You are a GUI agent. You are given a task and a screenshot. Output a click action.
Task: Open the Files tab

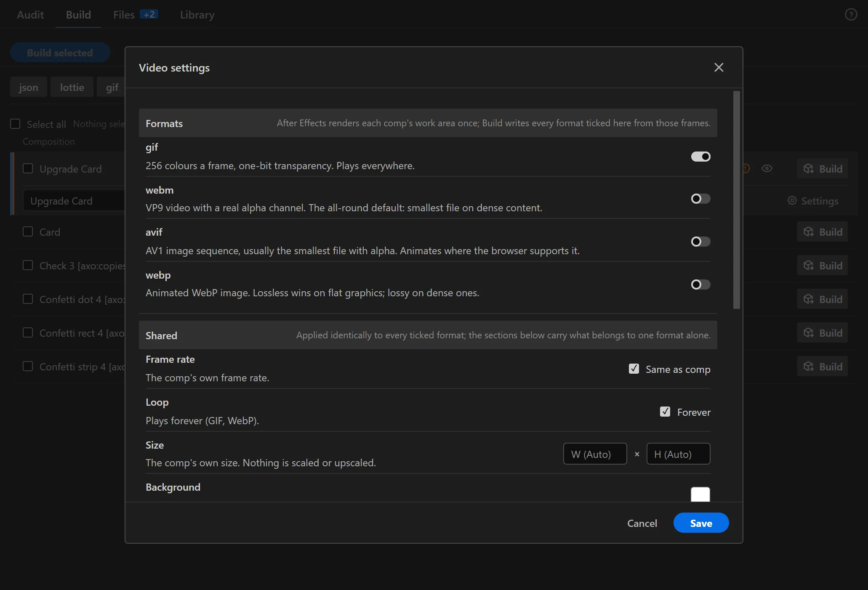coord(136,14)
